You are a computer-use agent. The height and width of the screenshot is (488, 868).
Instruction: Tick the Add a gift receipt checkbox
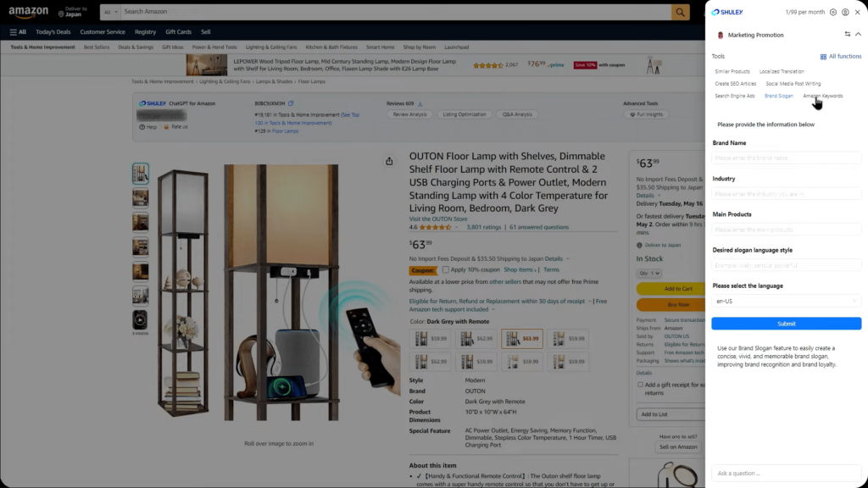coord(640,385)
